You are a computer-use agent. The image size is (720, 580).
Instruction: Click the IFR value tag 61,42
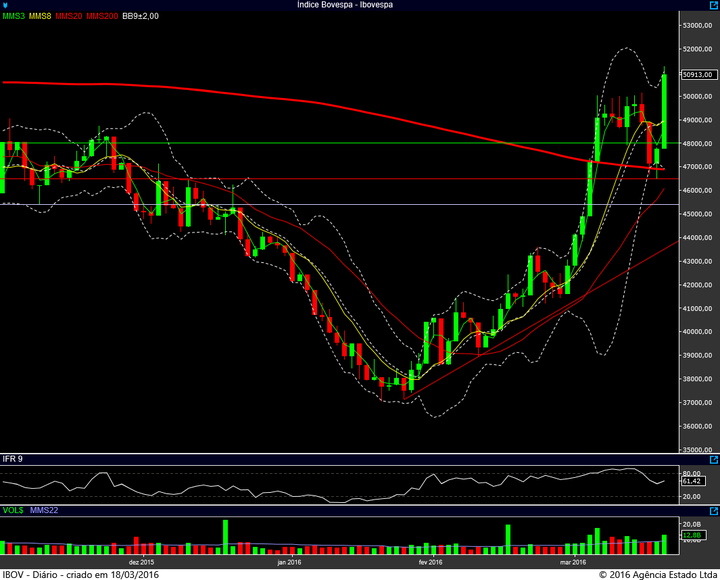click(x=693, y=481)
